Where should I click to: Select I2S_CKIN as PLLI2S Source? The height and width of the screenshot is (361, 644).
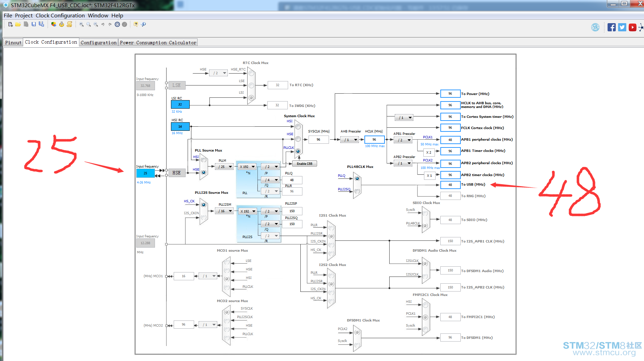click(204, 217)
